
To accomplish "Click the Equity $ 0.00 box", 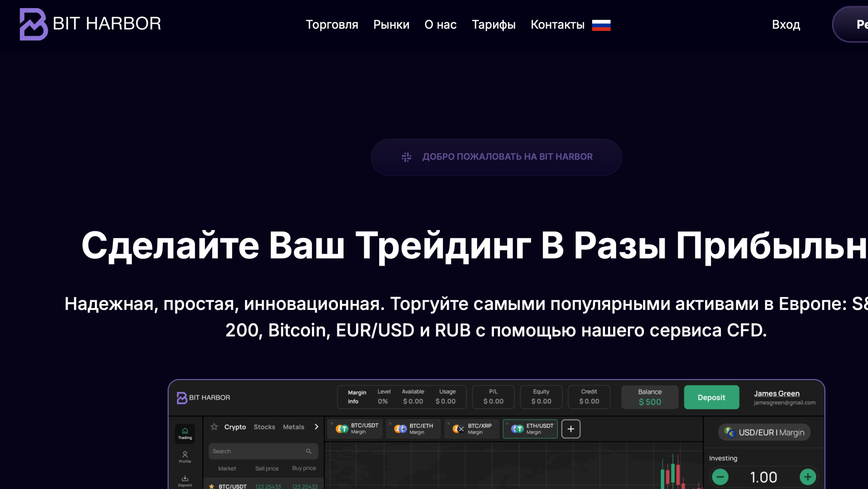I will click(541, 397).
